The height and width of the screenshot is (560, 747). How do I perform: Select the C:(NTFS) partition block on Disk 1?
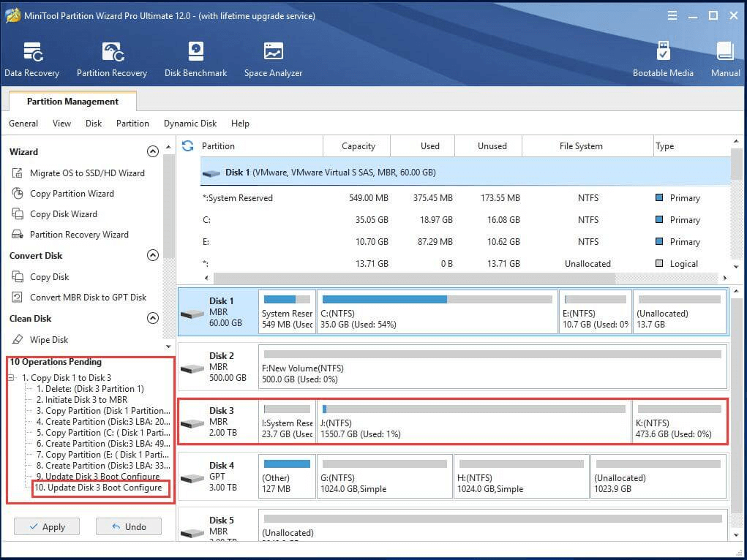coord(437,311)
